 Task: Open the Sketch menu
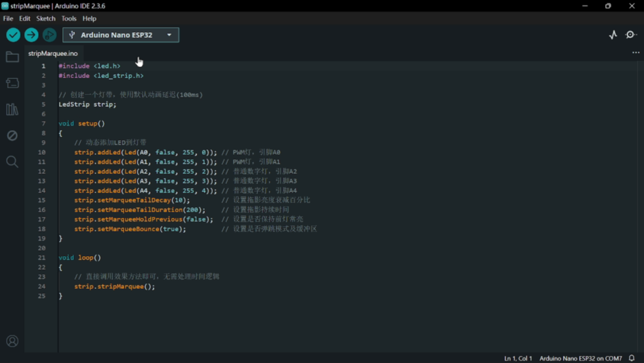tap(45, 19)
